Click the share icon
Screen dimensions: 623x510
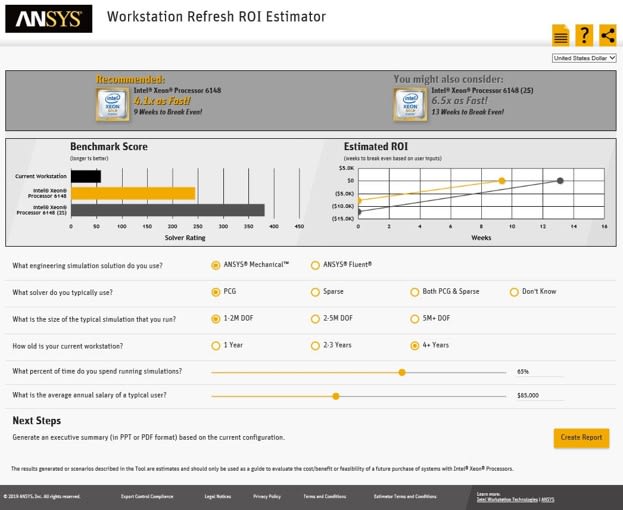click(608, 36)
